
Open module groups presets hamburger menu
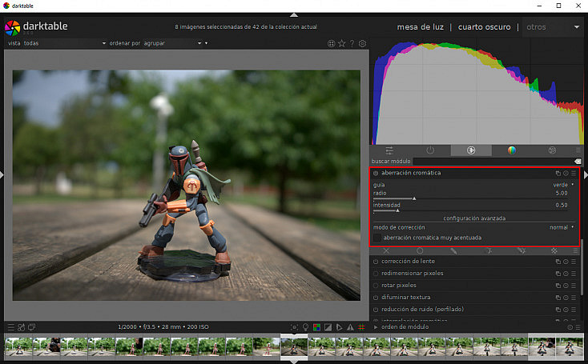click(578, 150)
